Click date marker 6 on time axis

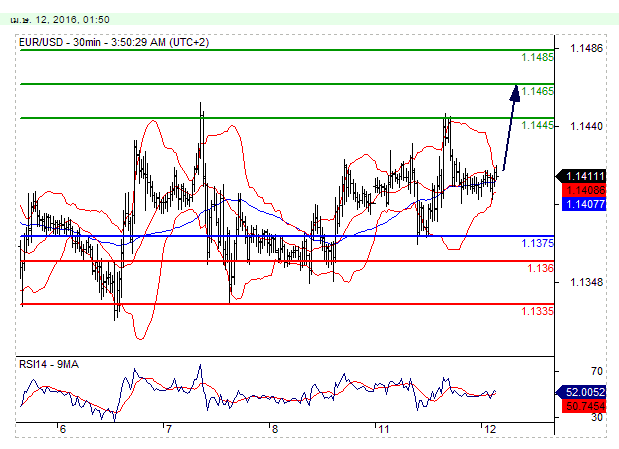click(x=62, y=429)
